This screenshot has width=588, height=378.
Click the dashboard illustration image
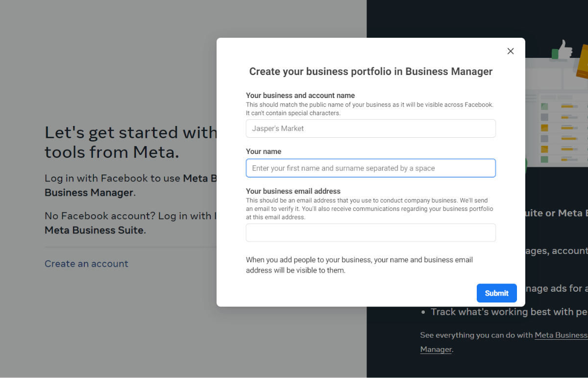tap(557, 113)
